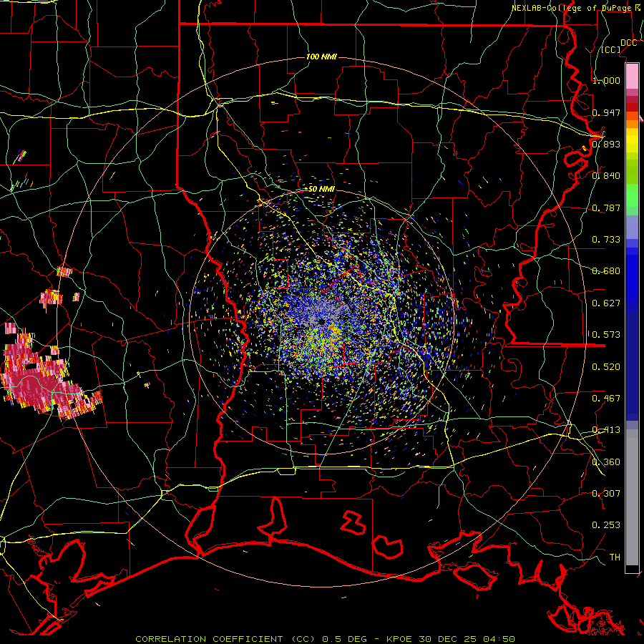Screen dimensions: 644x644
Task: Click the 100 NMI range ring label
Action: 321,57
